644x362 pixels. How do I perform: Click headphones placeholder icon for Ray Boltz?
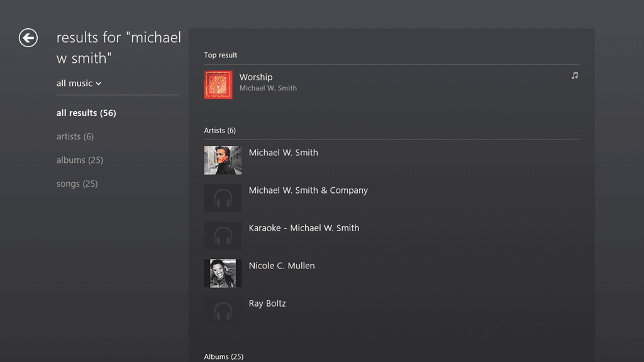click(223, 310)
